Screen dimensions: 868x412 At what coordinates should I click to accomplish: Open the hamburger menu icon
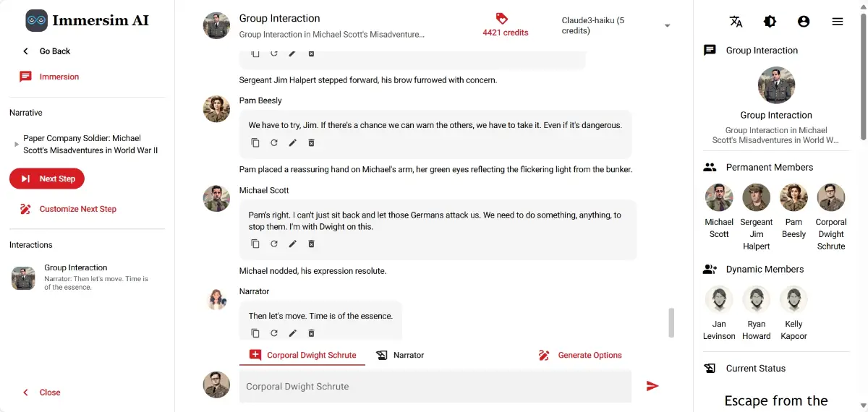(838, 22)
